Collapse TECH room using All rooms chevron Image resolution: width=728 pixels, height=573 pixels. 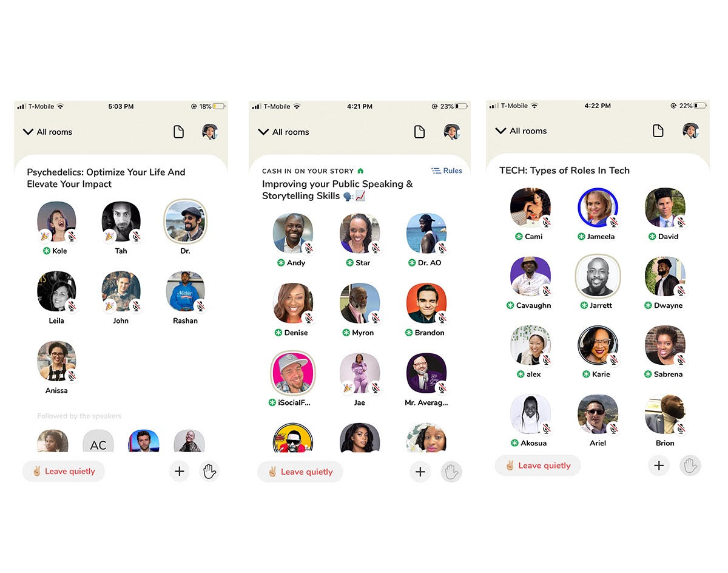tap(500, 131)
